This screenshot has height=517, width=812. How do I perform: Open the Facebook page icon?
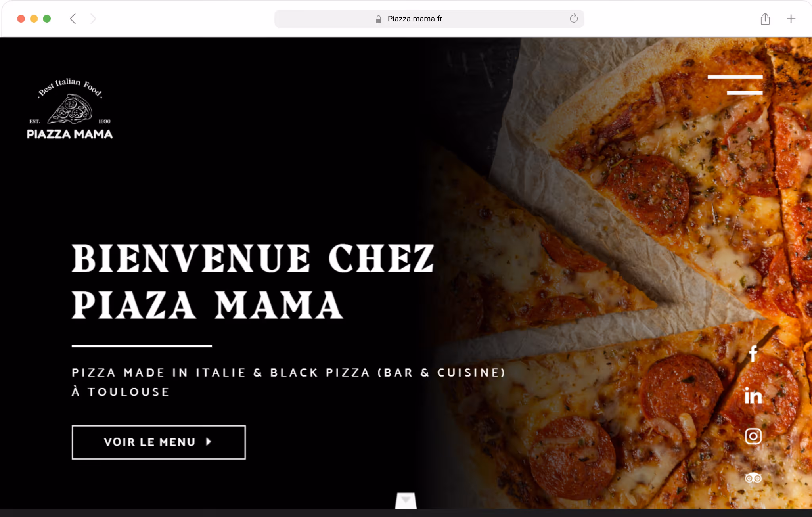tap(753, 354)
